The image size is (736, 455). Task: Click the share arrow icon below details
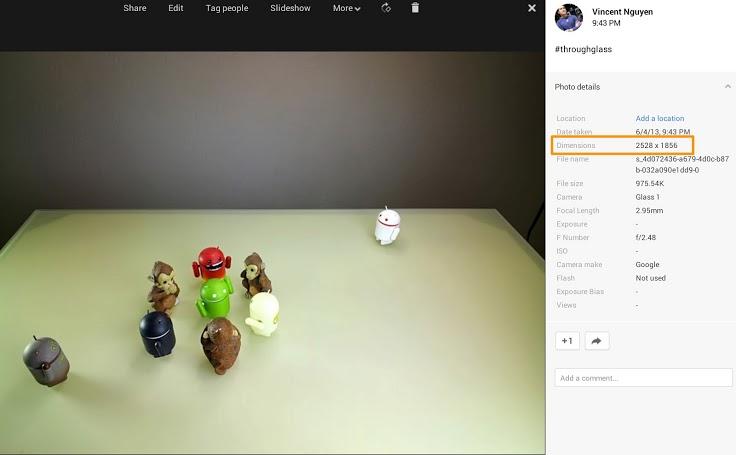[x=596, y=341]
